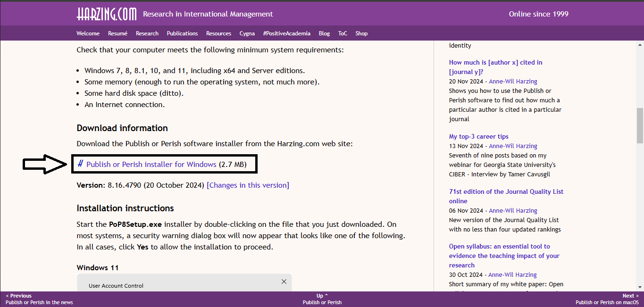Click the 'Installation instructions' heading
Viewport: 644px width, 307px height.
pyautogui.click(x=125, y=208)
